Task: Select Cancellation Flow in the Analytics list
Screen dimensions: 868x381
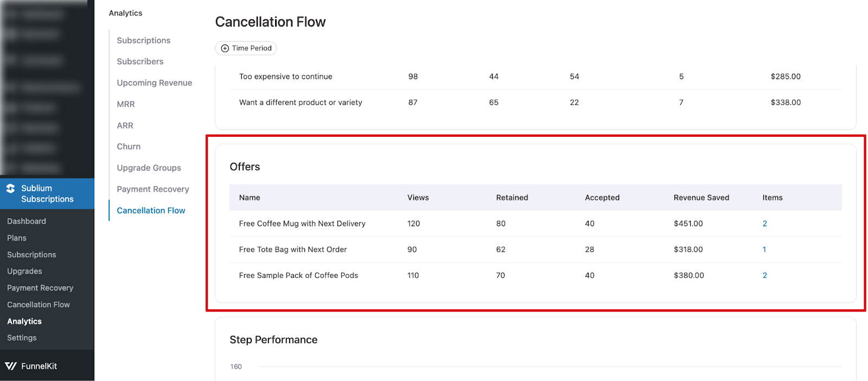Action: (151, 211)
